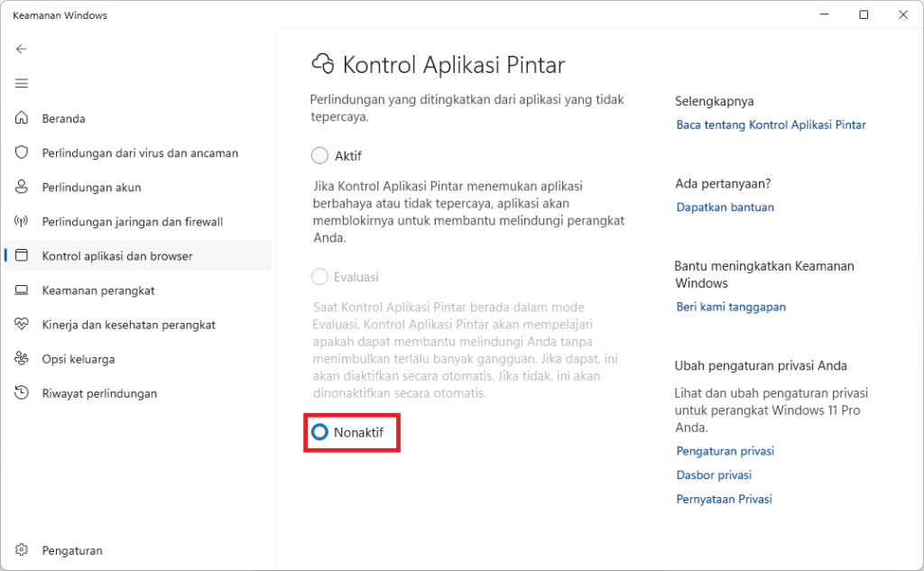Open the hamburger navigation menu icon
This screenshot has width=924, height=571.
(22, 83)
